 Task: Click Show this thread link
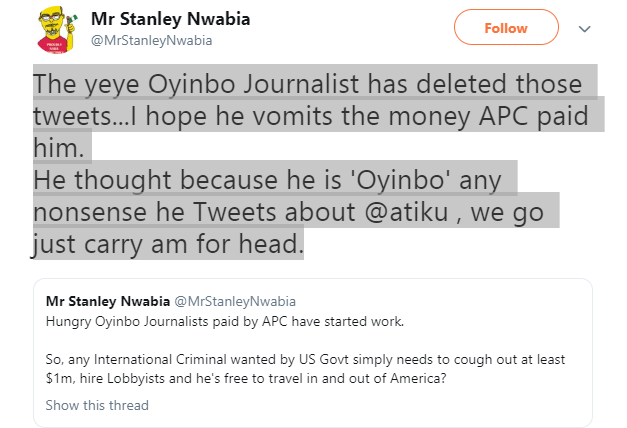(97, 405)
